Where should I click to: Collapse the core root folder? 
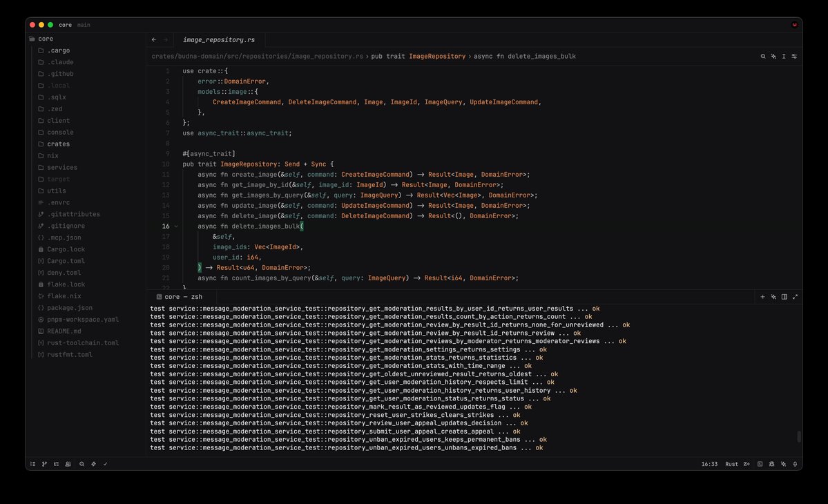pos(46,39)
